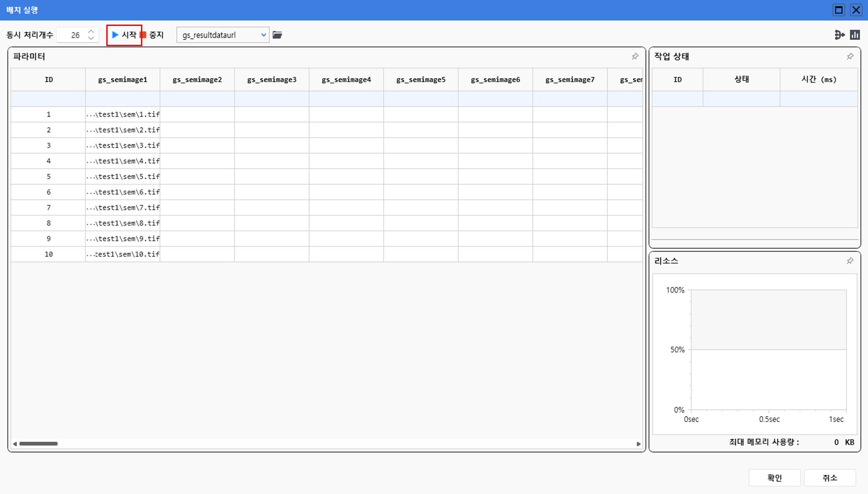Increase 동시 처리개수 with up arrow
This screenshot has width=868, height=494.
91,32
